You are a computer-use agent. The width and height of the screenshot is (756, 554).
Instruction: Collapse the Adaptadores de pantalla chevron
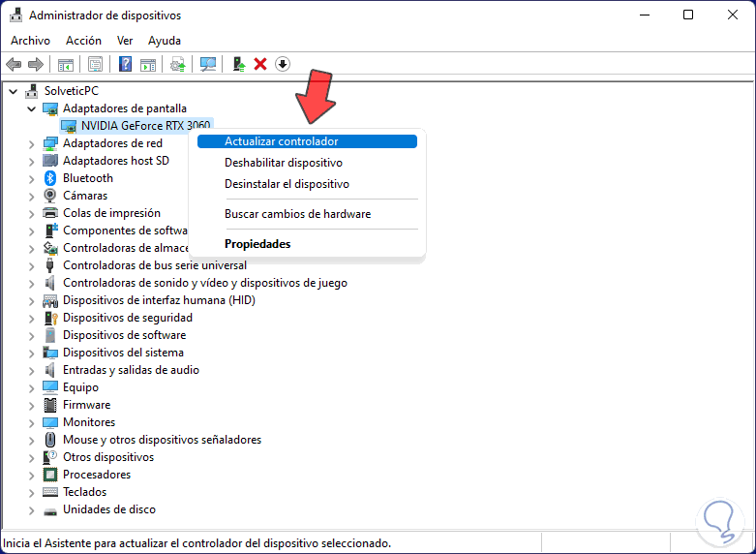(32, 108)
